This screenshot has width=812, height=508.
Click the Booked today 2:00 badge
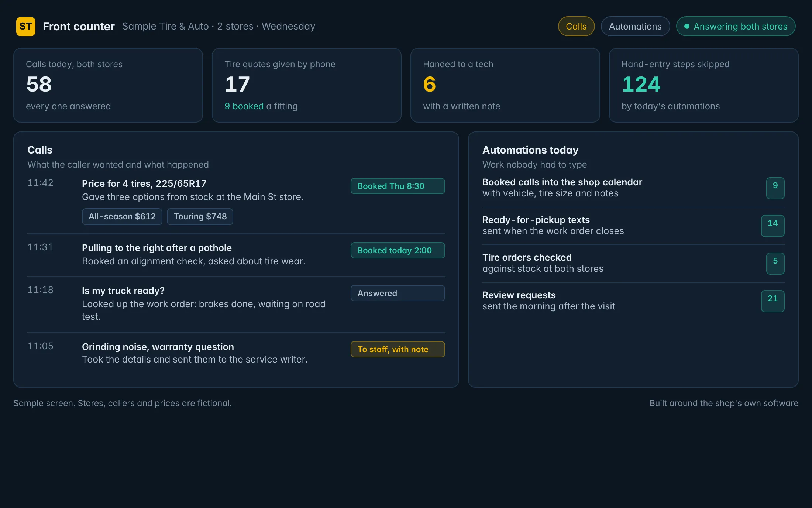[398, 250]
